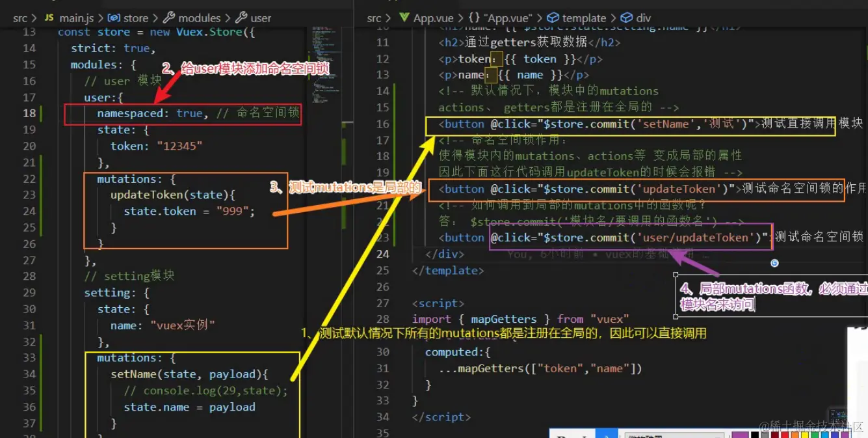868x438 pixels.
Task: Click the 'name: "vuex实例"' line
Action: click(x=163, y=325)
